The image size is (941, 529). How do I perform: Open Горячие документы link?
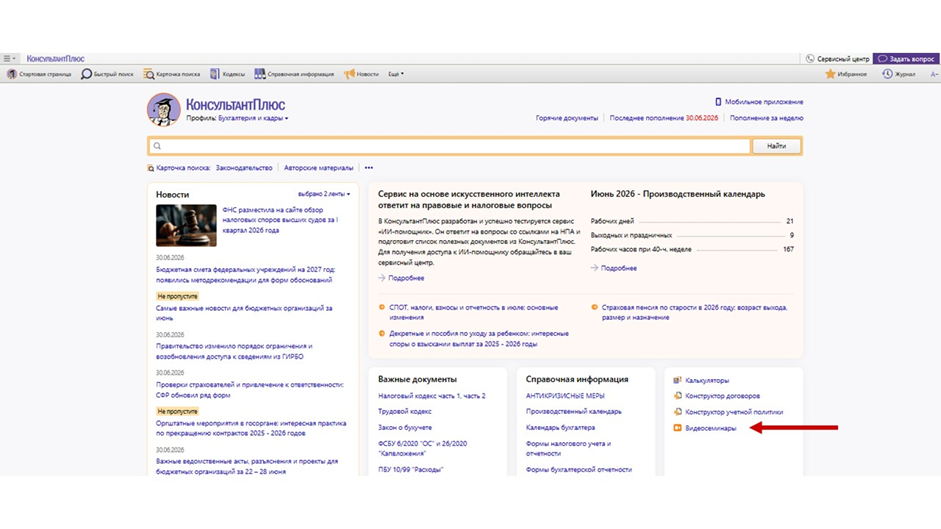click(567, 118)
